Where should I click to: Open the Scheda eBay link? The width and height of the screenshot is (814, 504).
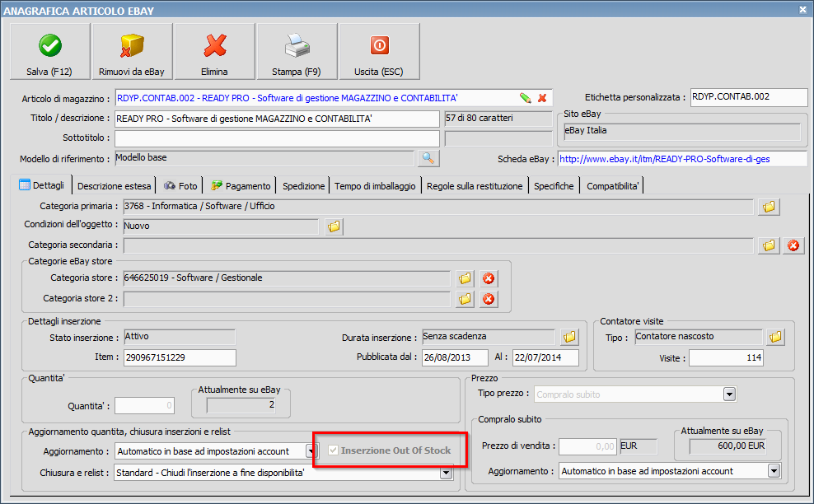(x=665, y=159)
